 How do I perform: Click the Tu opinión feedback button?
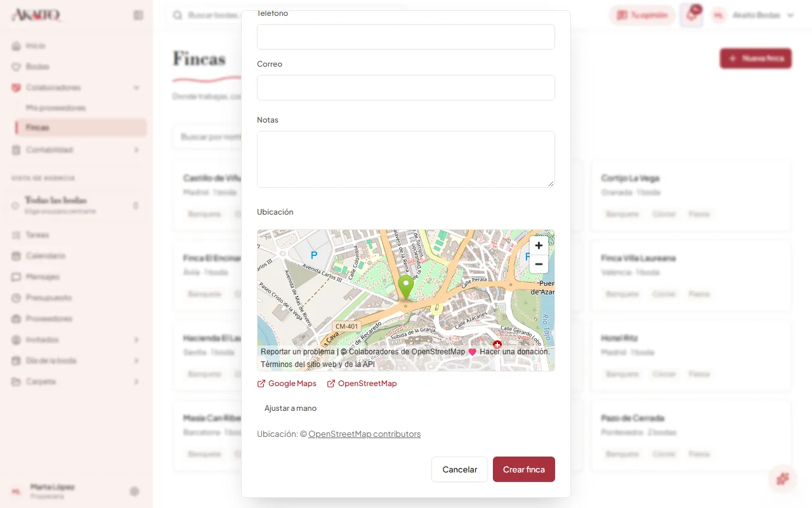[x=643, y=15]
